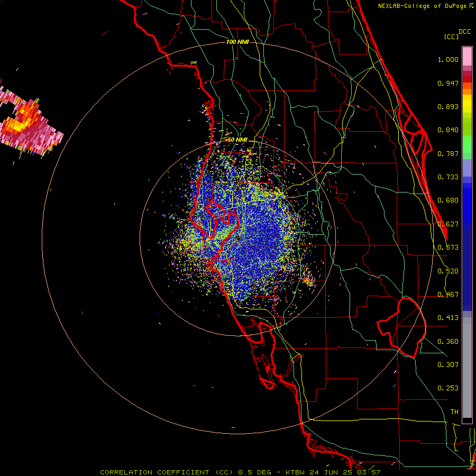The image size is (476, 476).
Task: Click the 0.840 legend value
Action: (448, 130)
